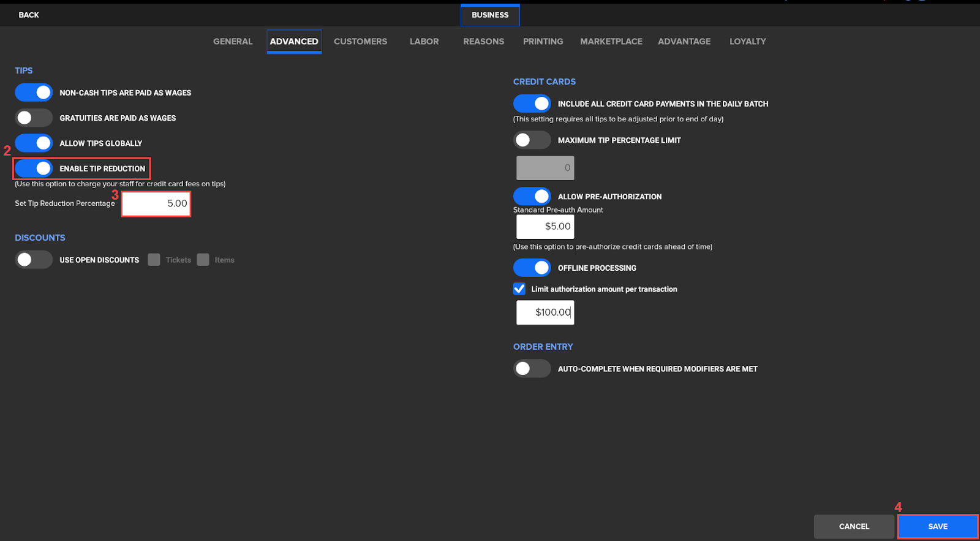Check the Tickets discount checkbox
This screenshot has height=541, width=980.
click(x=154, y=260)
